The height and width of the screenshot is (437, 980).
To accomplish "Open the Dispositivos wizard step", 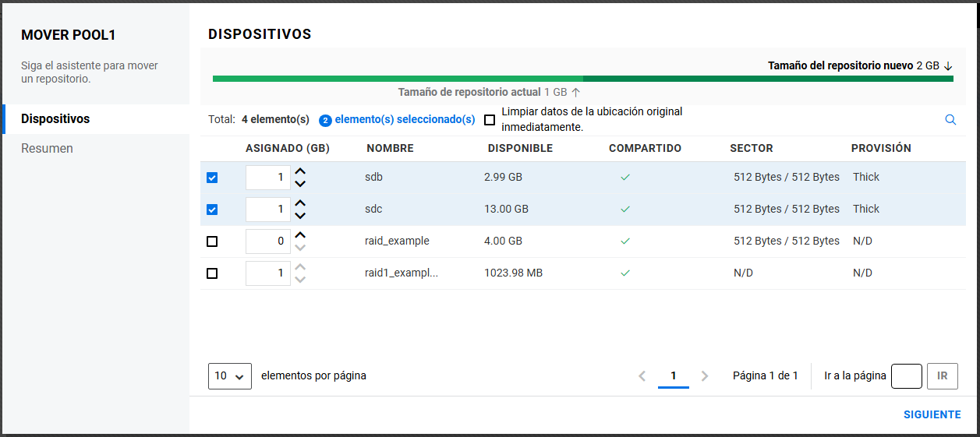I will point(55,119).
